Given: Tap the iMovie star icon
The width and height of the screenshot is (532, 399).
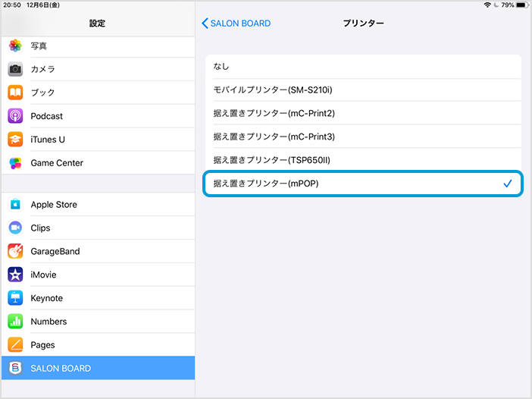Looking at the screenshot, I should coord(15,275).
